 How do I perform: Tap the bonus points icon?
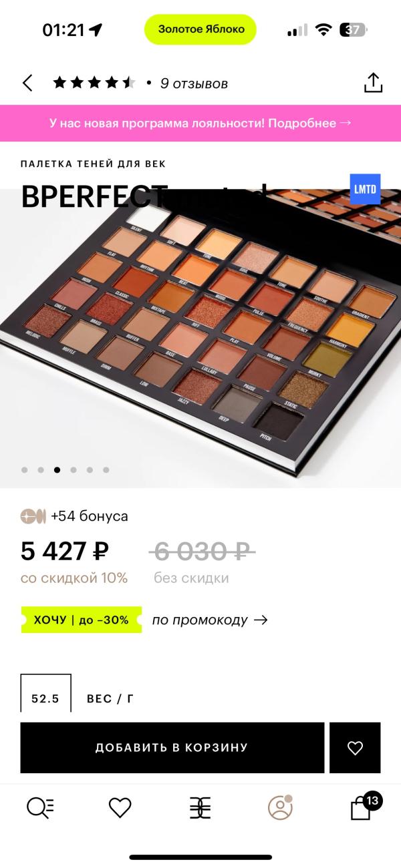33,516
